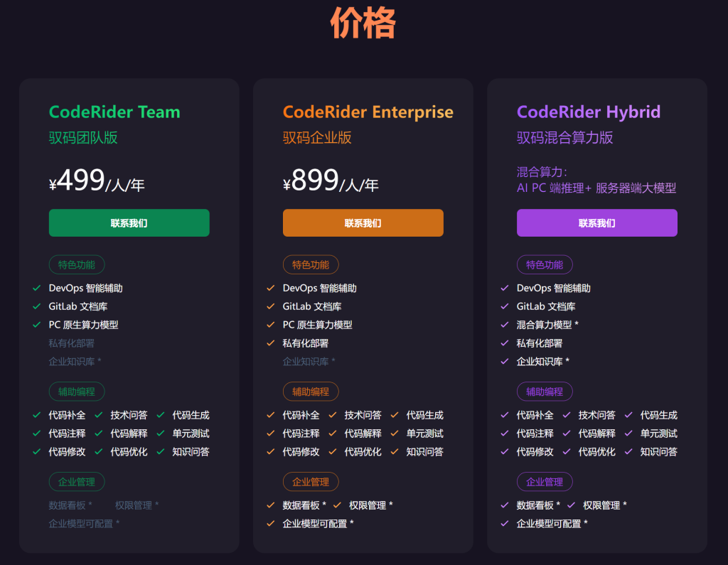Click purple checkmark beside 企业模型可配置 *
728x565 pixels.
click(x=505, y=523)
